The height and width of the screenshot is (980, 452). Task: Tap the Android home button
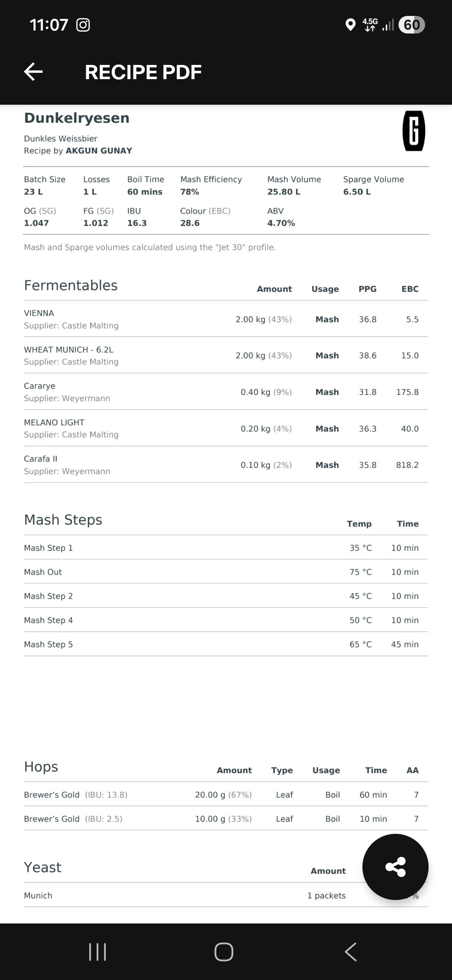(224, 952)
